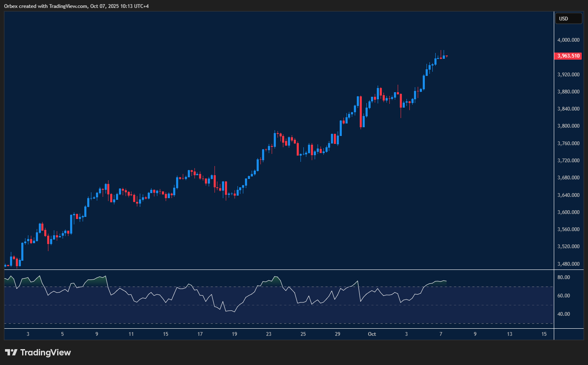Select date 23 on the time axis

(x=269, y=334)
